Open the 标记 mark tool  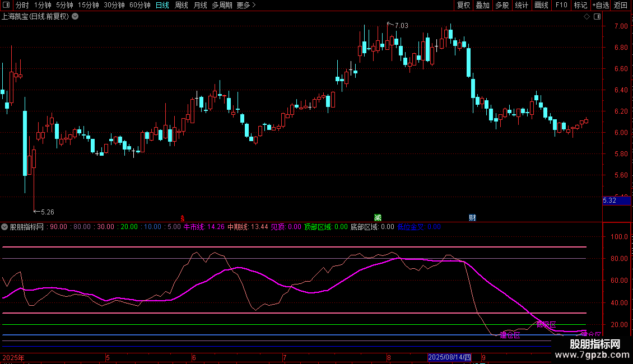click(x=580, y=6)
